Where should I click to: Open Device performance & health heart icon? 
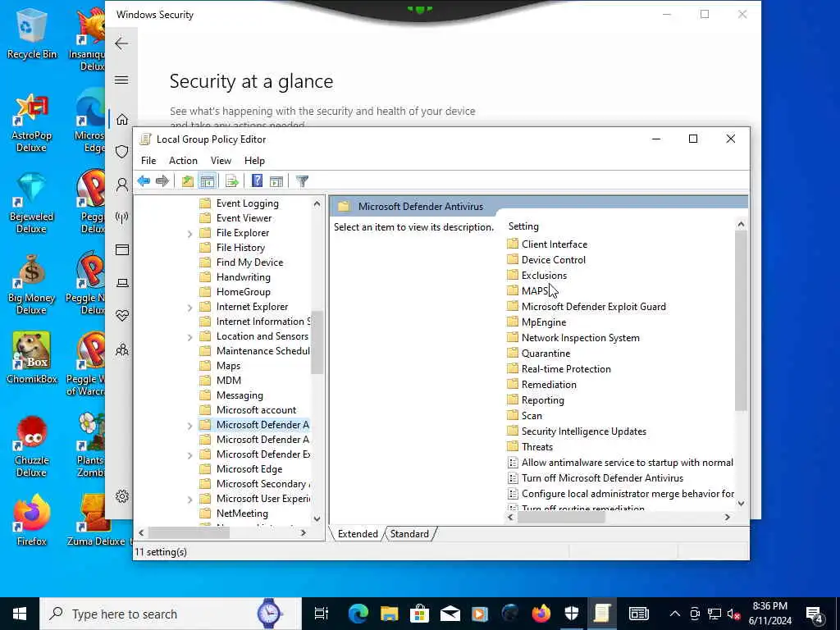[x=122, y=316]
